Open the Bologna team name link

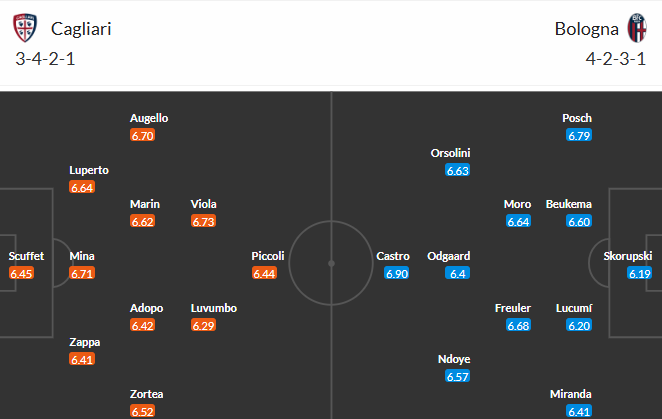(586, 29)
